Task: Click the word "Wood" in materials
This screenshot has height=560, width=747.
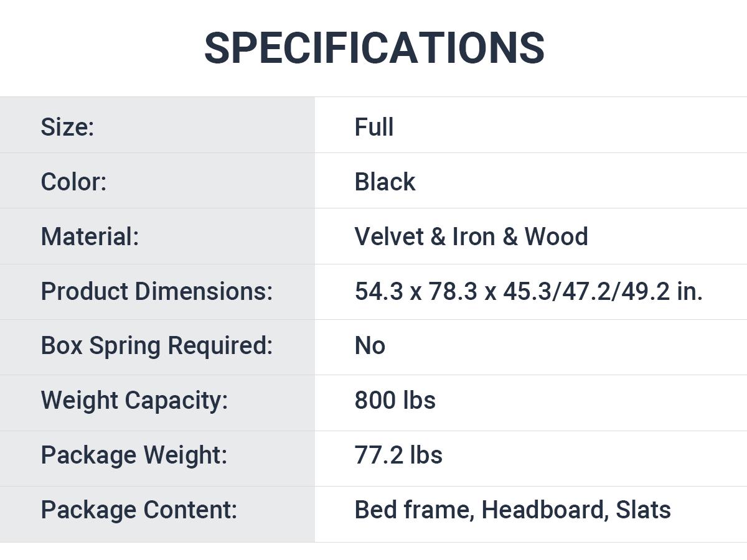Action: tap(556, 236)
